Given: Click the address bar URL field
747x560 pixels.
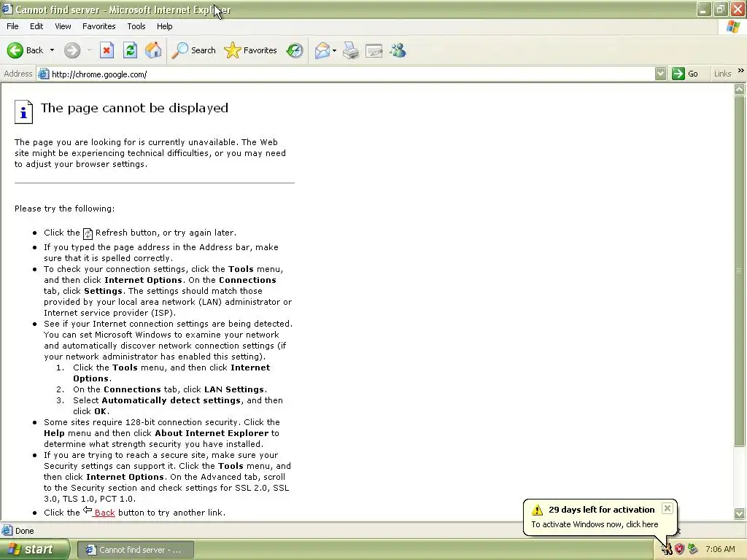Looking at the screenshot, I should [352, 74].
